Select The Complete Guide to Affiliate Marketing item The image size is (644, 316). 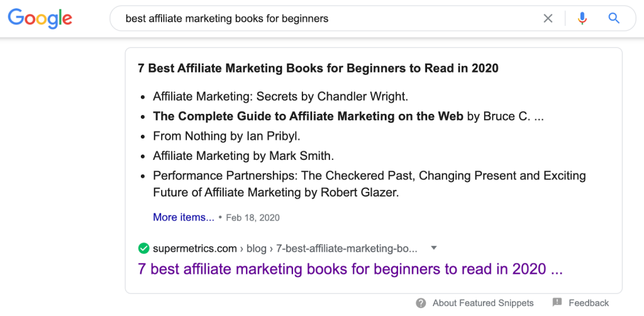click(x=348, y=116)
